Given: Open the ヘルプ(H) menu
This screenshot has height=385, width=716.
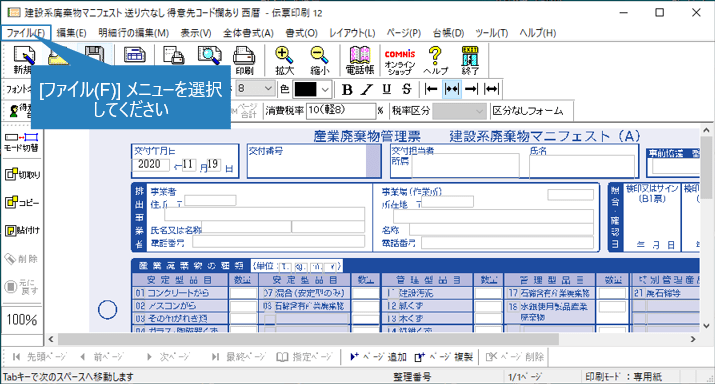Looking at the screenshot, I should point(537,33).
